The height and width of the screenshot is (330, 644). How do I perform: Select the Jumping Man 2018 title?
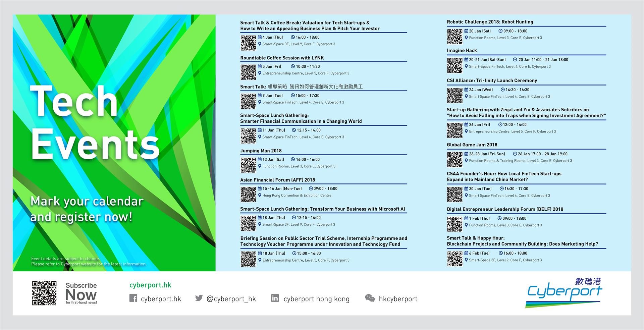pyautogui.click(x=261, y=151)
